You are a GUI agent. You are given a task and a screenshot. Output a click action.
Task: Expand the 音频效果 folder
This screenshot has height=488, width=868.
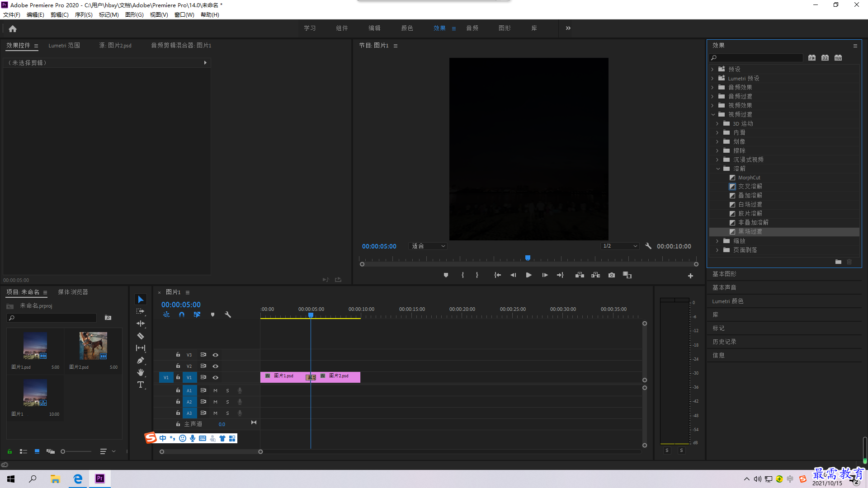(712, 87)
